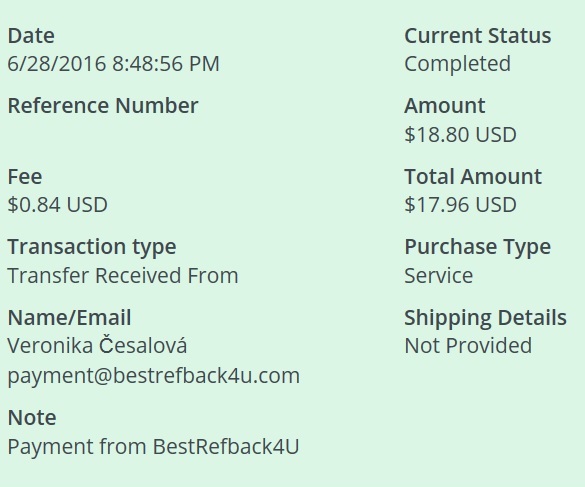The width and height of the screenshot is (585, 487).
Task: Select the 6/28/2016 8:48:56 PM timestamp
Action: tap(113, 63)
